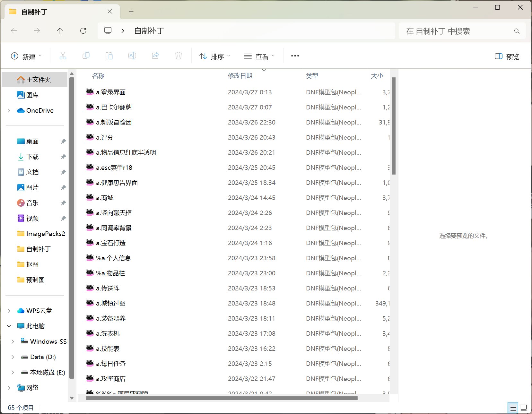
Task: Open the three-dot See more menu
Action: (295, 56)
